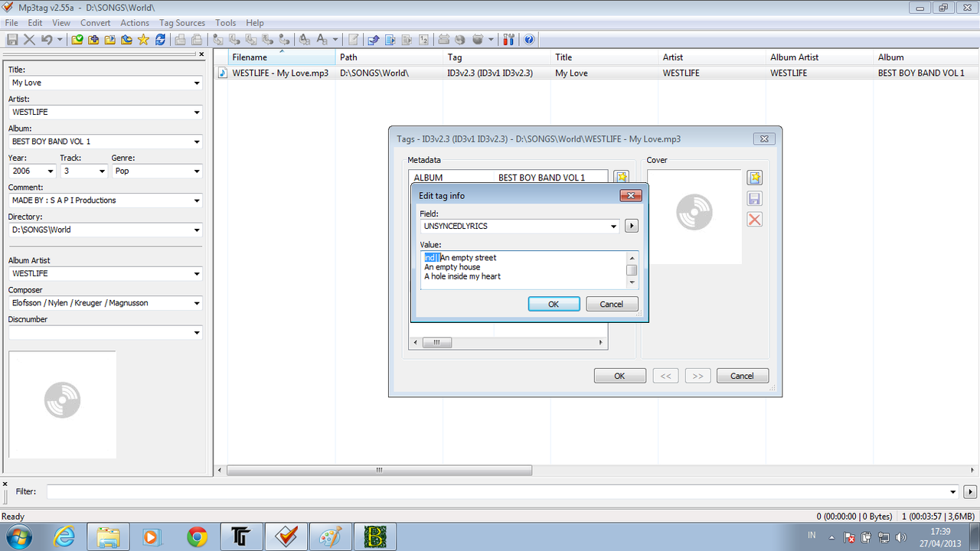Click the volume speaker tray icon
This screenshot has width=980, height=551.
click(x=900, y=537)
